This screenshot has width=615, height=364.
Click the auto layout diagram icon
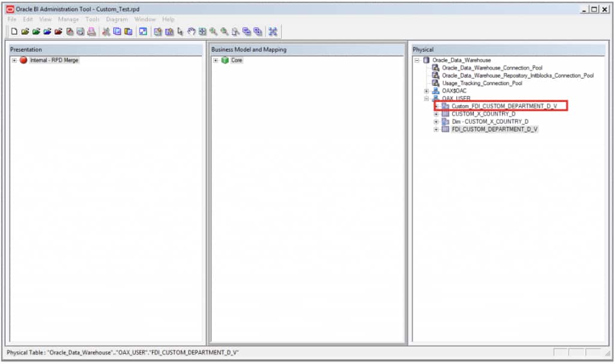point(273,31)
